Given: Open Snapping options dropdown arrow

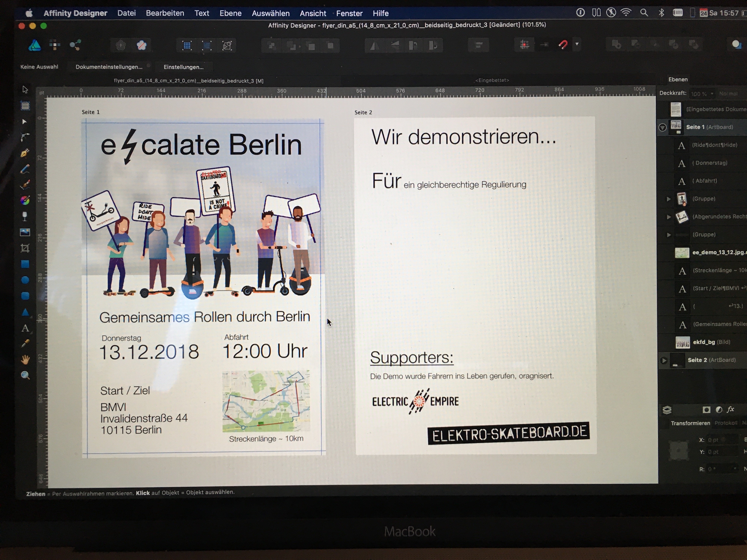Looking at the screenshot, I should pos(577,44).
